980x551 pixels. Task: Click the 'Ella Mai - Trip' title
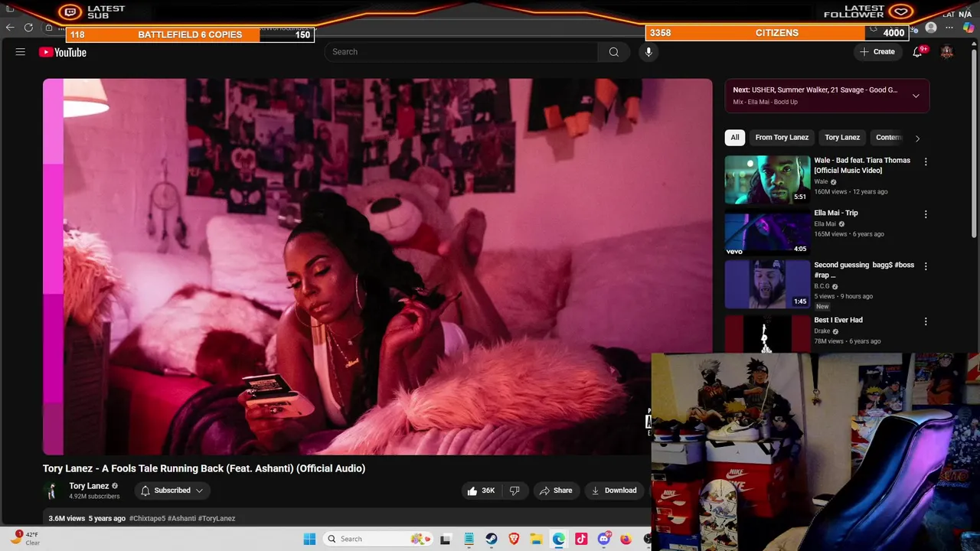click(836, 213)
